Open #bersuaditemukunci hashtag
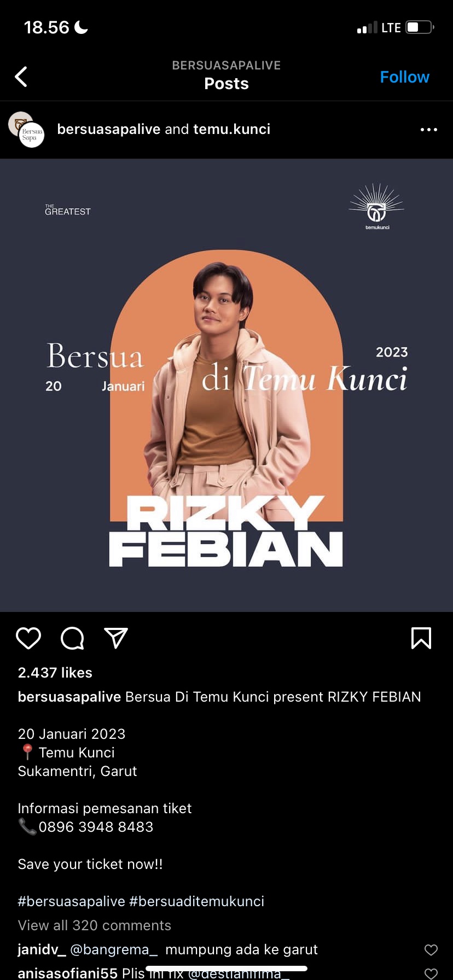The image size is (453, 980). (197, 901)
